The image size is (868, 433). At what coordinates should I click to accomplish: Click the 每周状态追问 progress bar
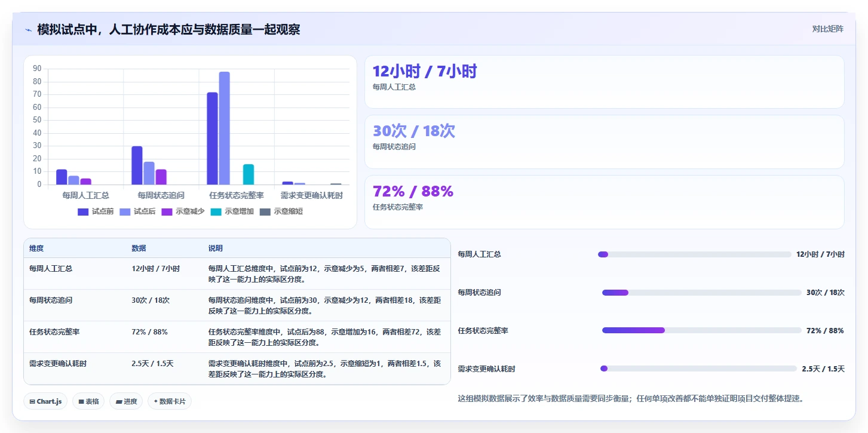tap(701, 293)
